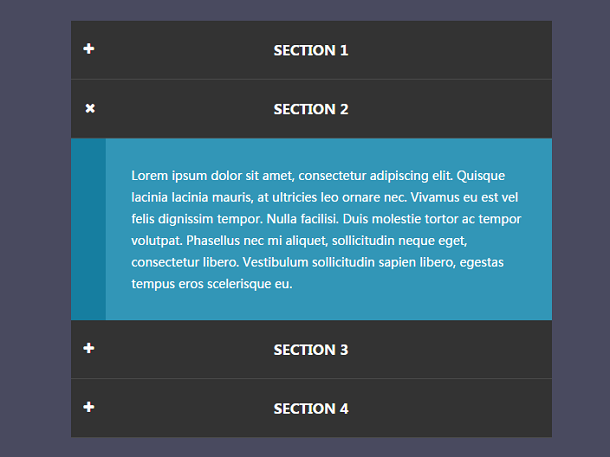Click the plus icon beside Section 4
Image resolution: width=610 pixels, height=457 pixels.
click(x=89, y=407)
